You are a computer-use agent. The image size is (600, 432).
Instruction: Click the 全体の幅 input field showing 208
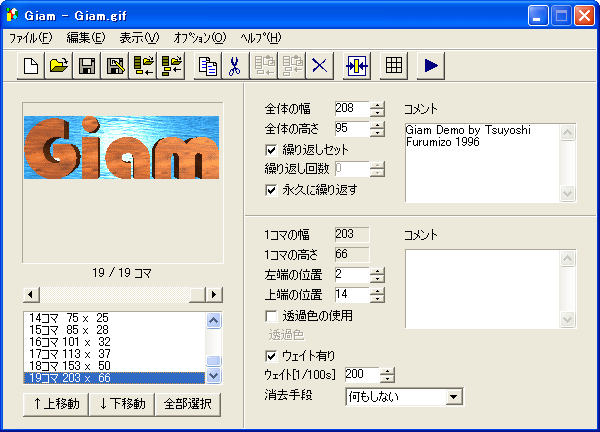pyautogui.click(x=352, y=109)
